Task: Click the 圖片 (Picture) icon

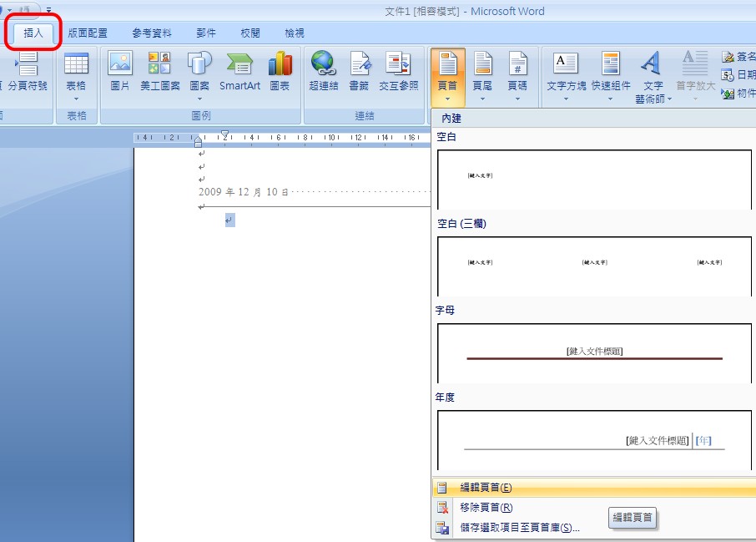Action: click(x=120, y=70)
